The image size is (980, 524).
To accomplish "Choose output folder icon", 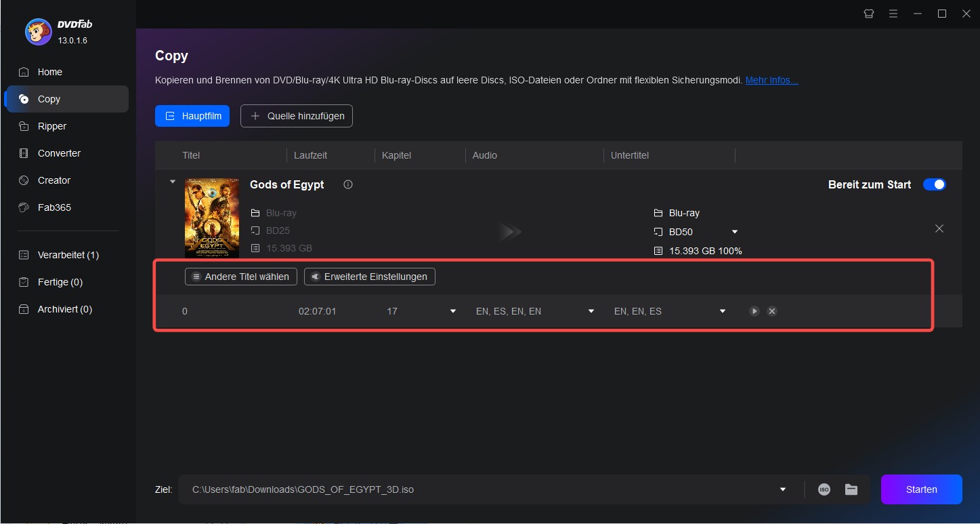I will (x=851, y=489).
